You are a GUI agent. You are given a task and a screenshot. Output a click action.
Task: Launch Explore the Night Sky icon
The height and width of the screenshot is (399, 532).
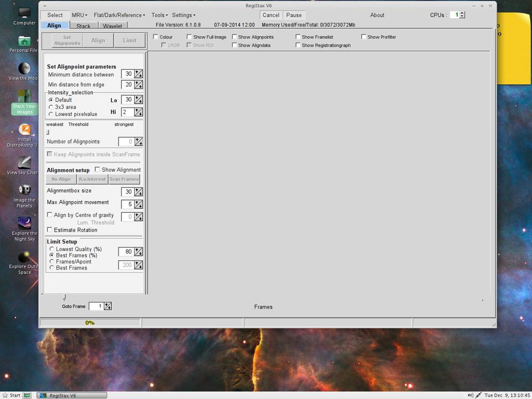click(x=24, y=223)
